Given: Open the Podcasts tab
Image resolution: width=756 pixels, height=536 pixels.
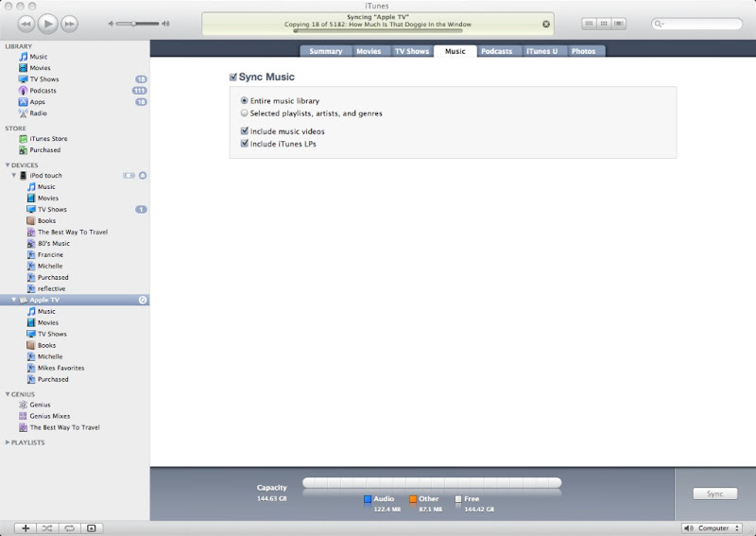Looking at the screenshot, I should [497, 51].
